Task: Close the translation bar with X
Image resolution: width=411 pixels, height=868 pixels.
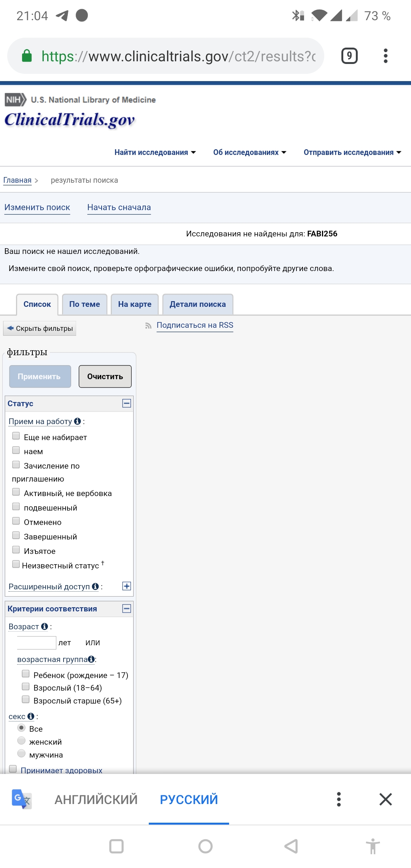Action: [x=386, y=799]
